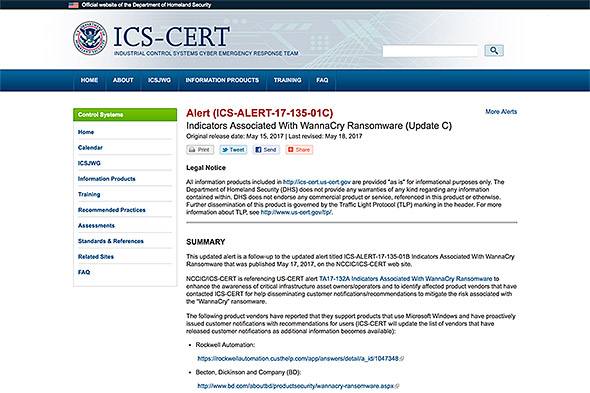This screenshot has width=590, height=393.
Task: Open the ICSJWG navigation menu item
Action: [x=160, y=80]
